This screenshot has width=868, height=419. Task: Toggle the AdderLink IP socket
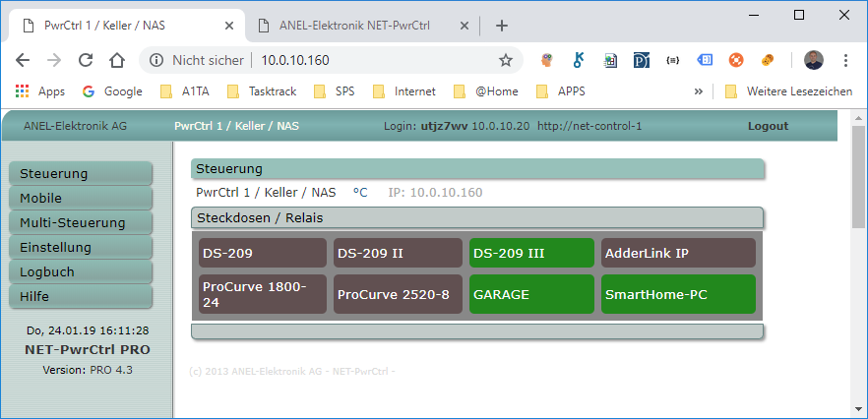click(x=678, y=253)
